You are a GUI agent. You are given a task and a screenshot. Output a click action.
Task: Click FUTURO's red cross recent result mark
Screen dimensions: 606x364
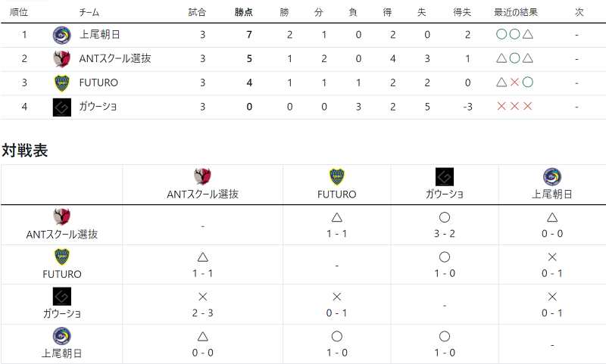[x=514, y=82]
